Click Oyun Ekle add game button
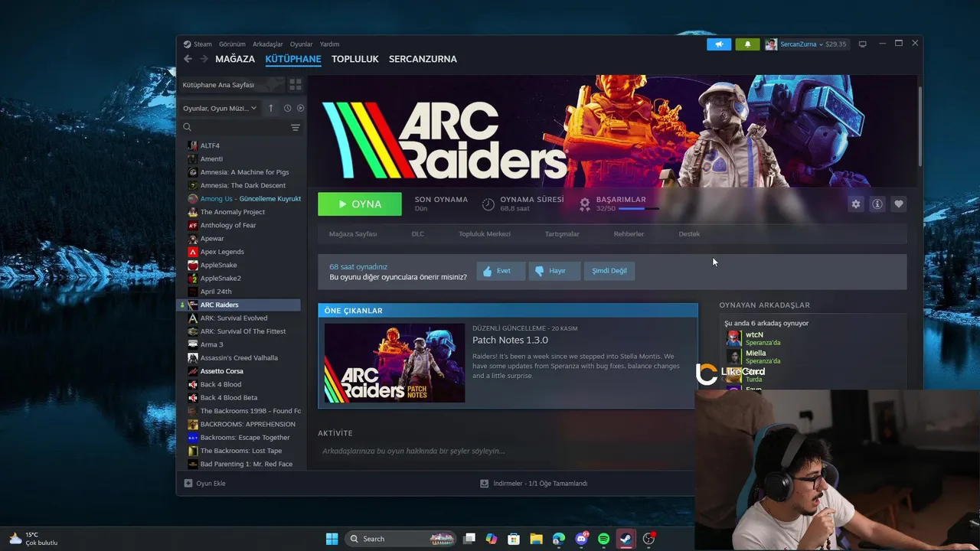Image resolution: width=980 pixels, height=551 pixels. 205,484
